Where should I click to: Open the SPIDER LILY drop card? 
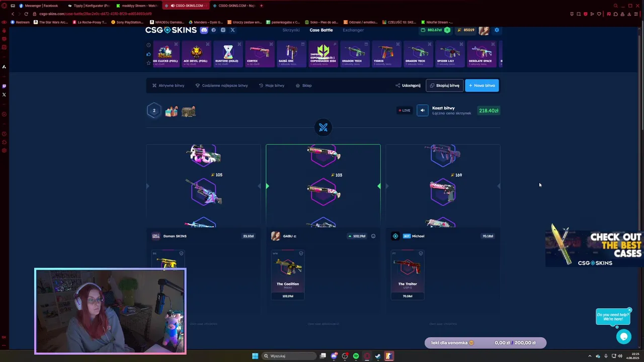[449, 54]
